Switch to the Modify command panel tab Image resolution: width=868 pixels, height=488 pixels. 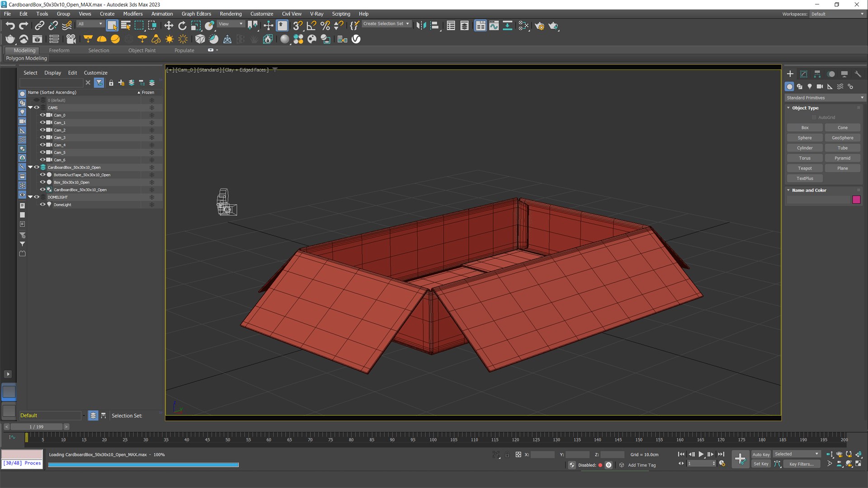coord(804,74)
